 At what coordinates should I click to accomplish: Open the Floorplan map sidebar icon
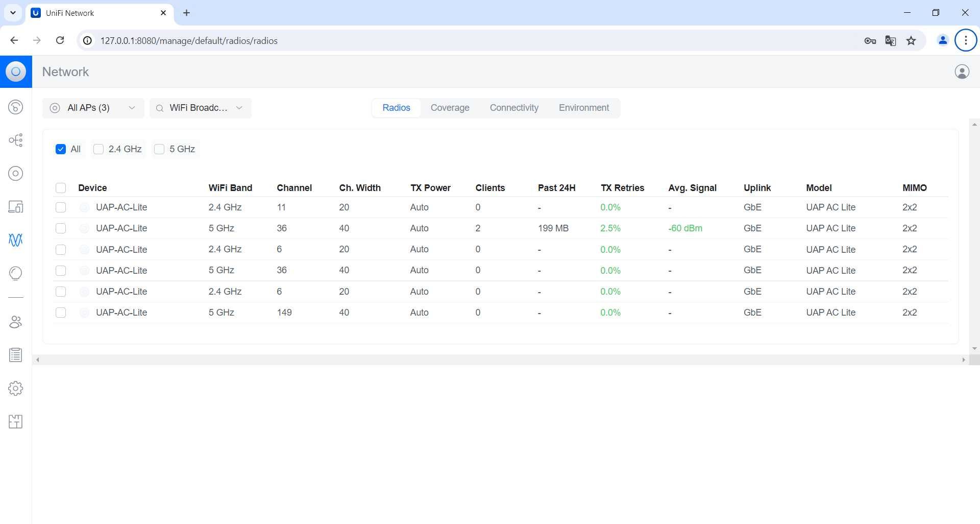click(16, 422)
